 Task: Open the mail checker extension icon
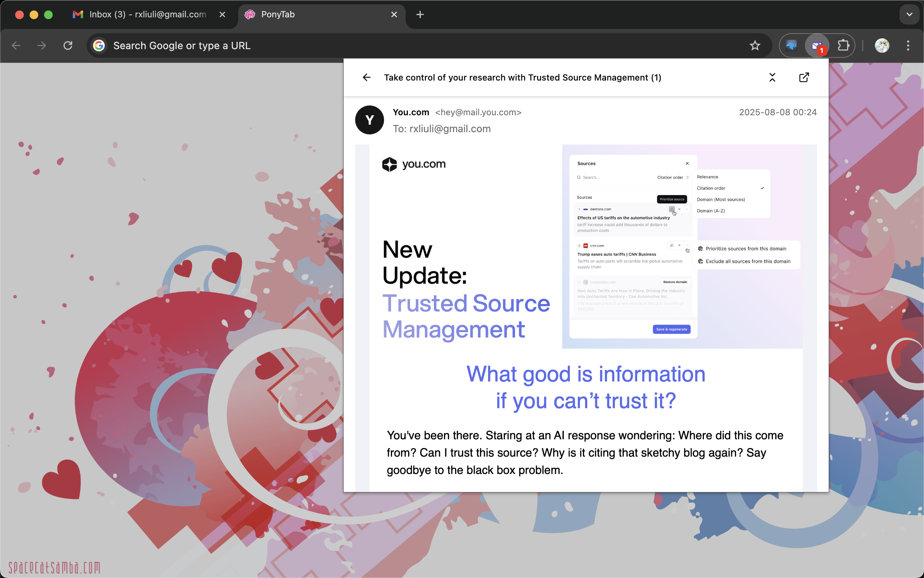817,46
